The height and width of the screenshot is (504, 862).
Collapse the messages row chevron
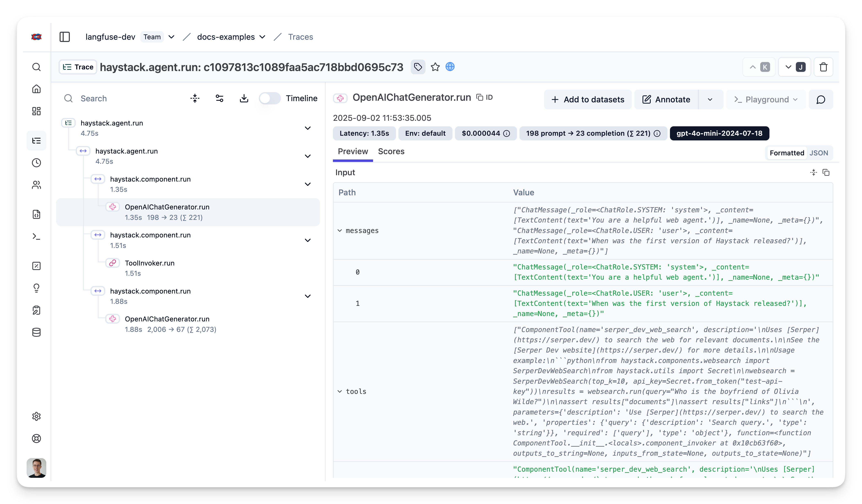click(x=340, y=231)
